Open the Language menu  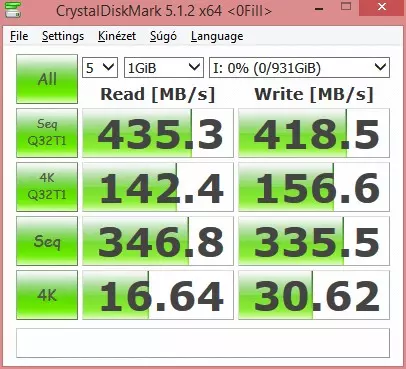(217, 36)
